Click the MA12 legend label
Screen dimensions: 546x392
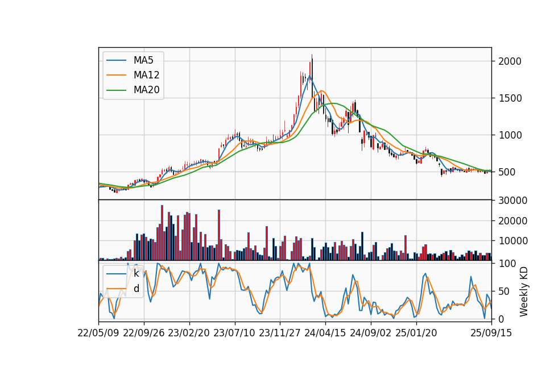coord(146,75)
